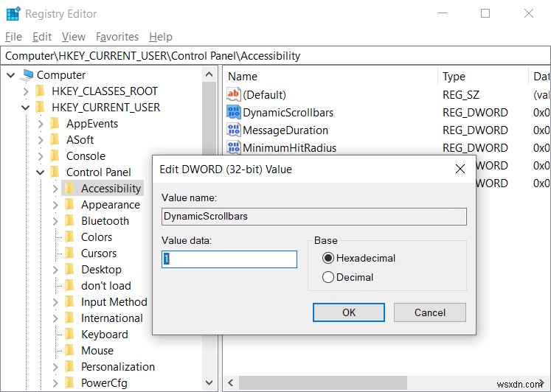The image size is (551, 392).
Task: Click the MessageDuration DWORD value icon
Action: coord(234,130)
